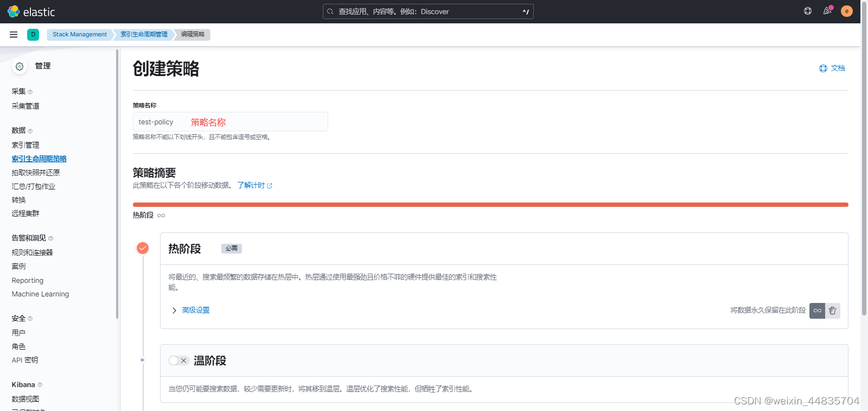Open the hamburger navigation menu
This screenshot has height=411, width=868.
pos(14,34)
